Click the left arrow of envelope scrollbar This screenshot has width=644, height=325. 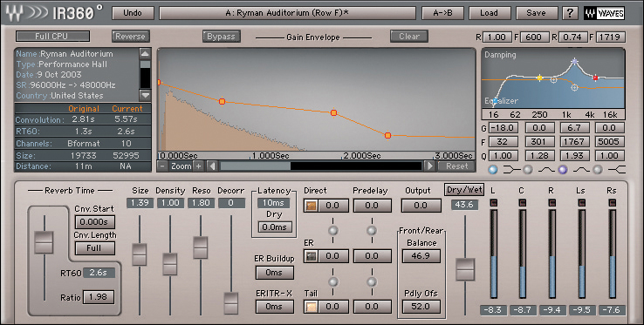[x=212, y=166]
